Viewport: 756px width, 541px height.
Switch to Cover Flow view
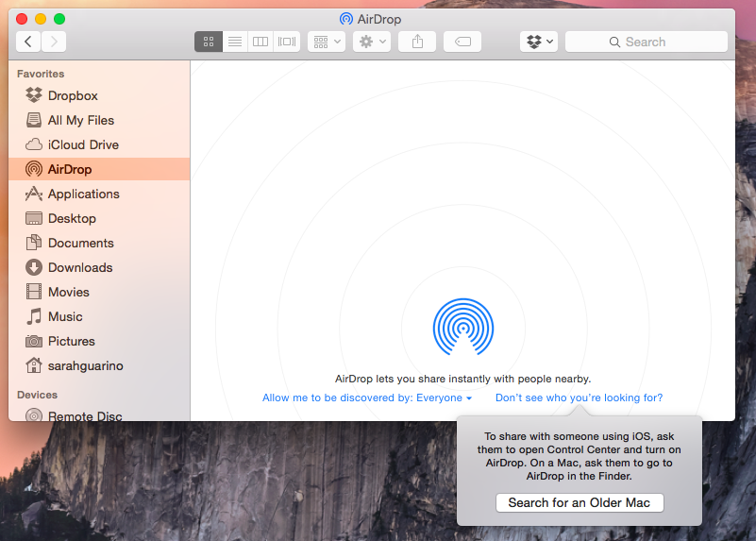pyautogui.click(x=287, y=42)
